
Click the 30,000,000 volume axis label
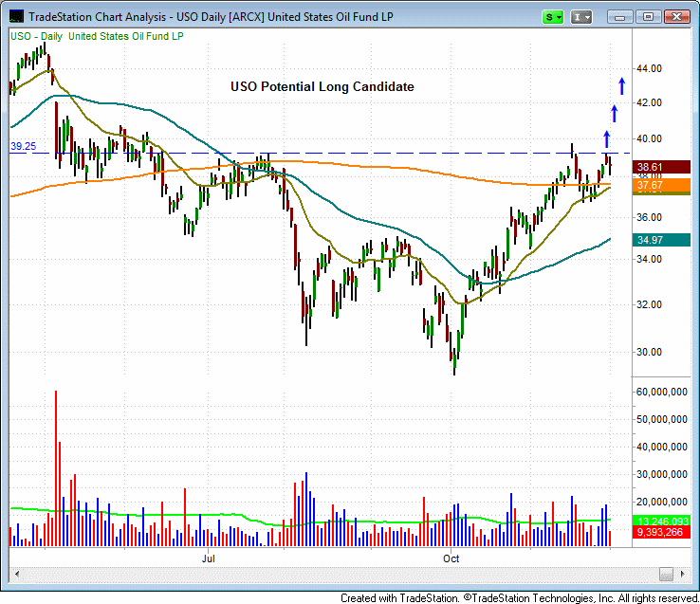pyautogui.click(x=662, y=474)
